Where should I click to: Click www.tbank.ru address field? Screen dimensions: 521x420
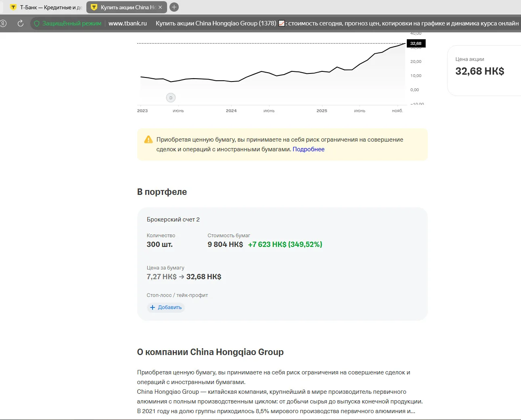(128, 23)
